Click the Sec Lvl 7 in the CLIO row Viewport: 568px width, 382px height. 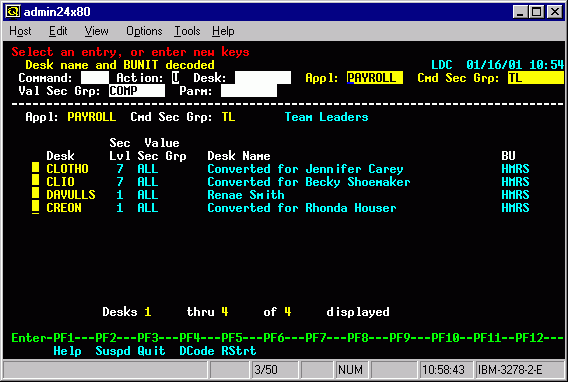click(120, 182)
